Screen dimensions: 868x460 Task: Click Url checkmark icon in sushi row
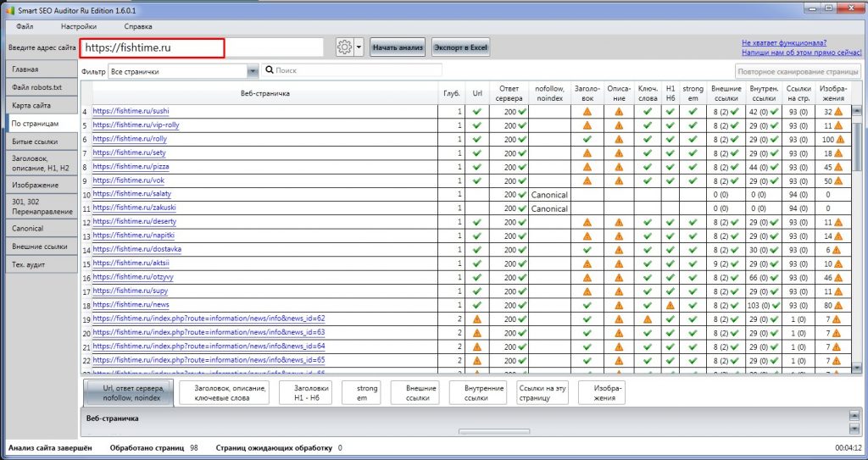point(476,111)
